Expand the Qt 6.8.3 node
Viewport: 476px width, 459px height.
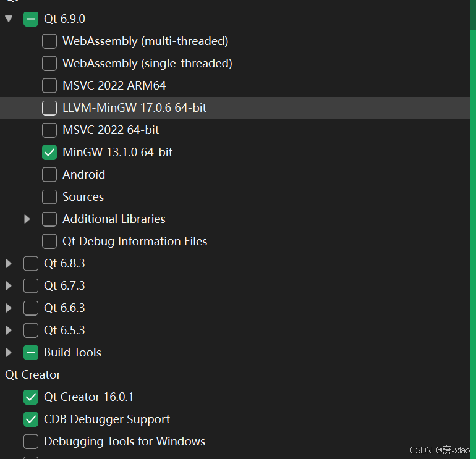(9, 264)
